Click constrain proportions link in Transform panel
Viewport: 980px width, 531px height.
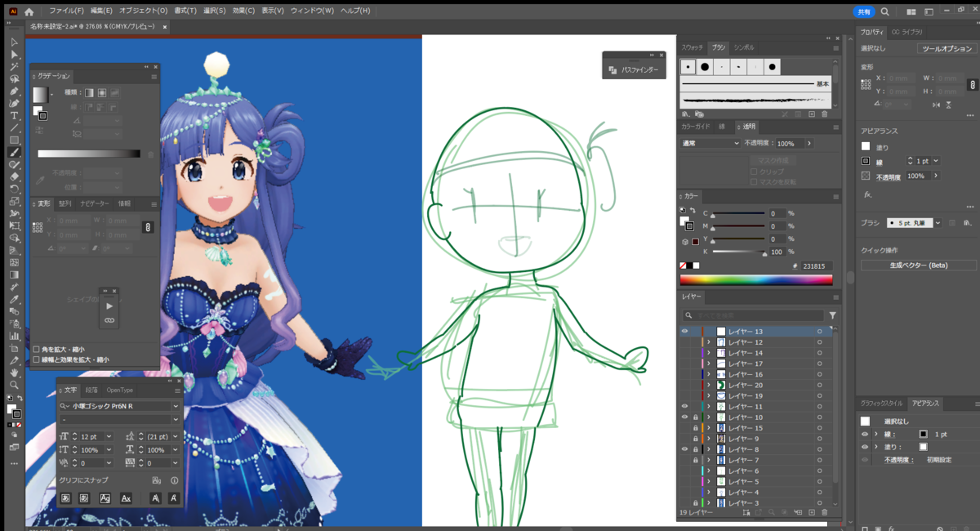(x=148, y=227)
